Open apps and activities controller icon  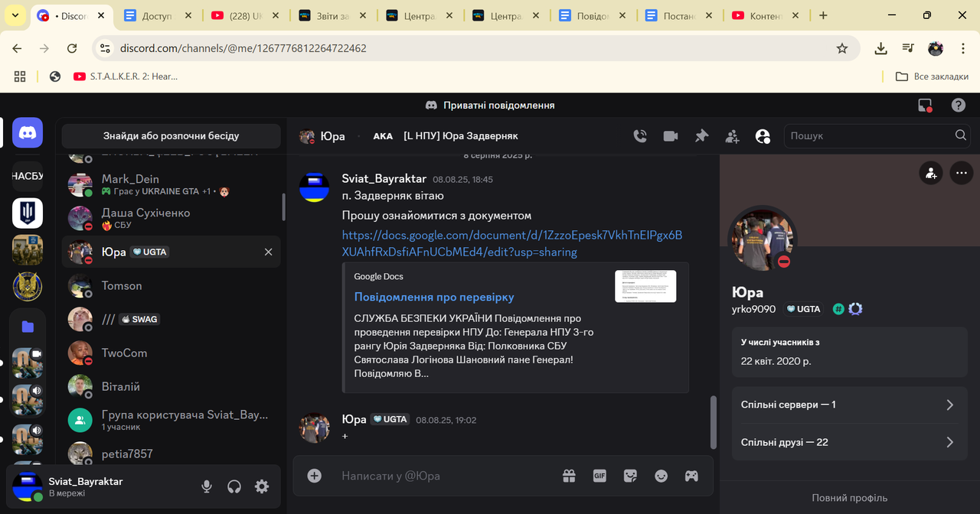[x=691, y=476]
